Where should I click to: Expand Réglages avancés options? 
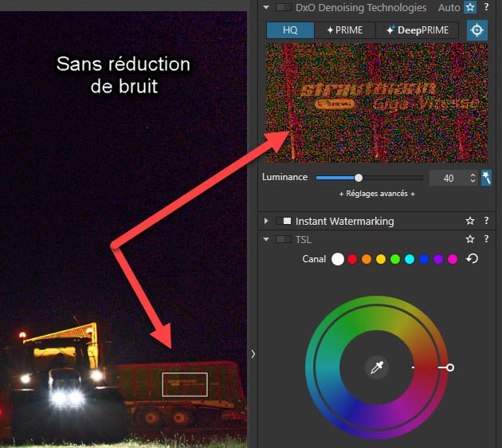tap(377, 194)
